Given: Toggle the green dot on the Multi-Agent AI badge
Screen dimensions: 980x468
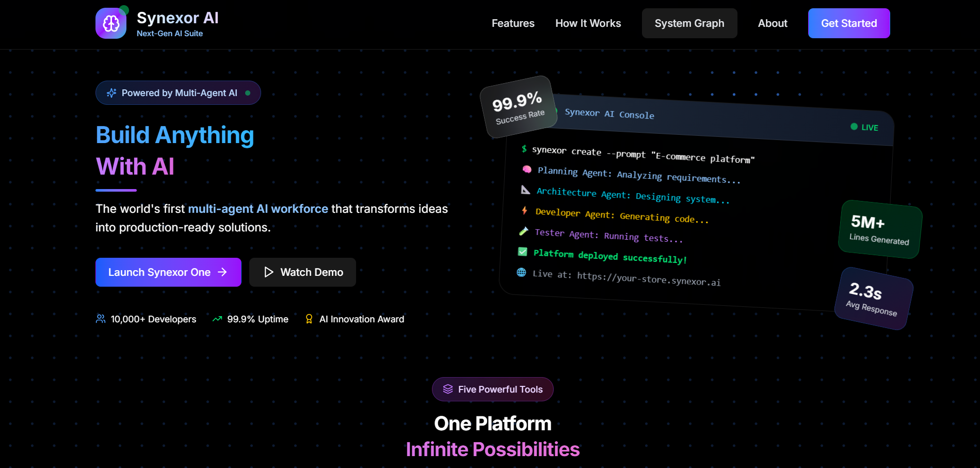Looking at the screenshot, I should point(249,92).
